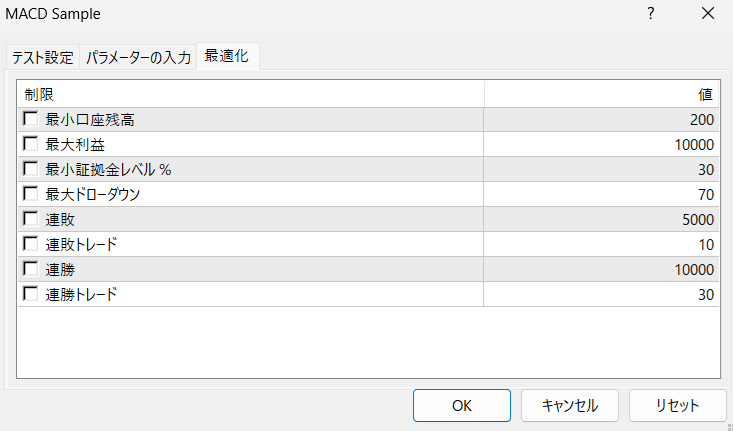Select the 最適化 tab
Screen dimensions: 733x431
click(x=227, y=56)
